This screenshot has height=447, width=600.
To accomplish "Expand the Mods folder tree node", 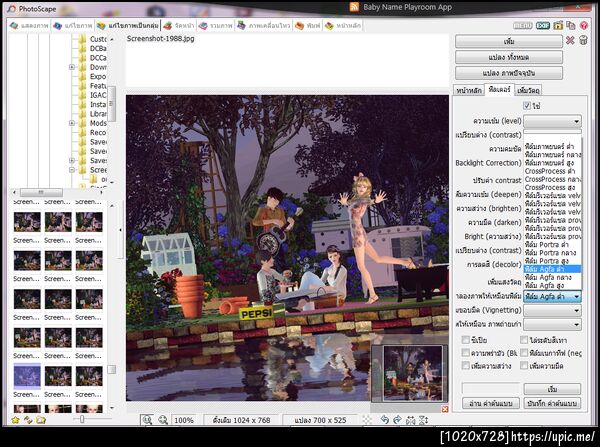I will [x=72, y=123].
